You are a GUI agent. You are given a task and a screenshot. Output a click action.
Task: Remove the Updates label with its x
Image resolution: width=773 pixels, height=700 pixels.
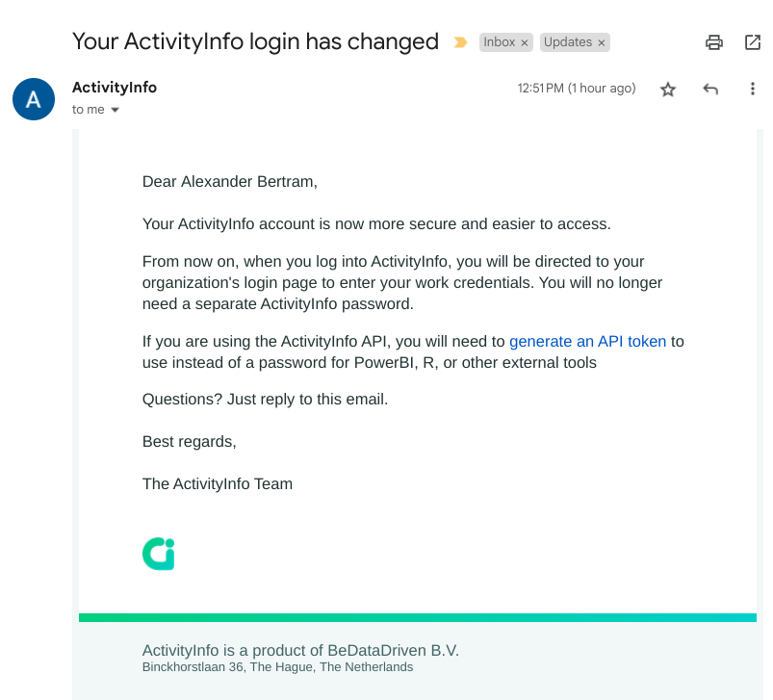[x=602, y=43]
